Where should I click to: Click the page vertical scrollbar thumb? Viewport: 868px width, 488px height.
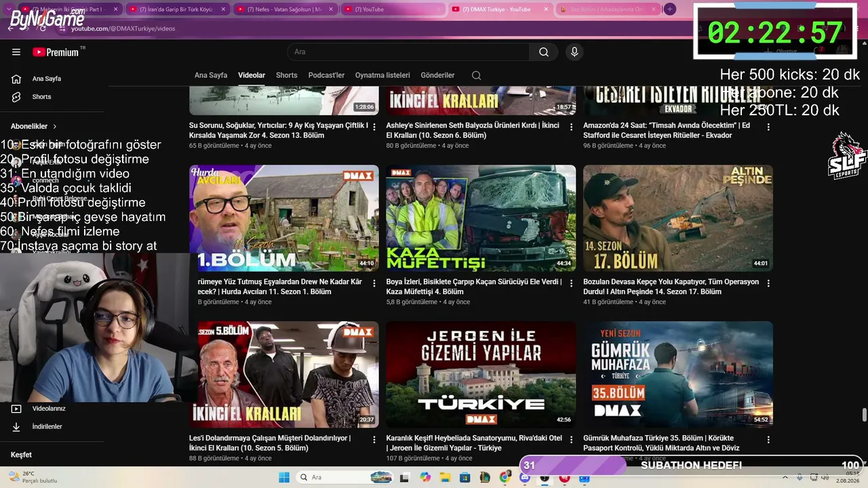(864, 415)
